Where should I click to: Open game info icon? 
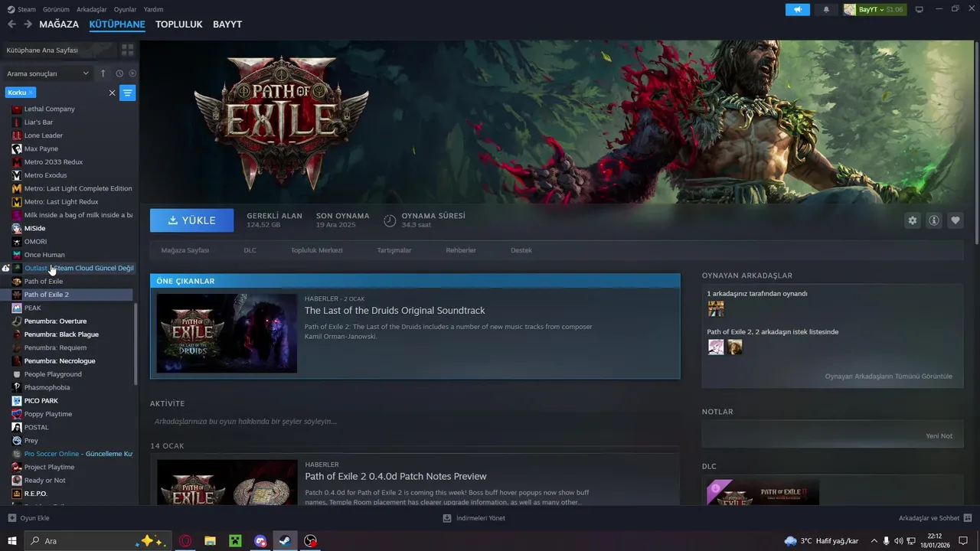[934, 220]
